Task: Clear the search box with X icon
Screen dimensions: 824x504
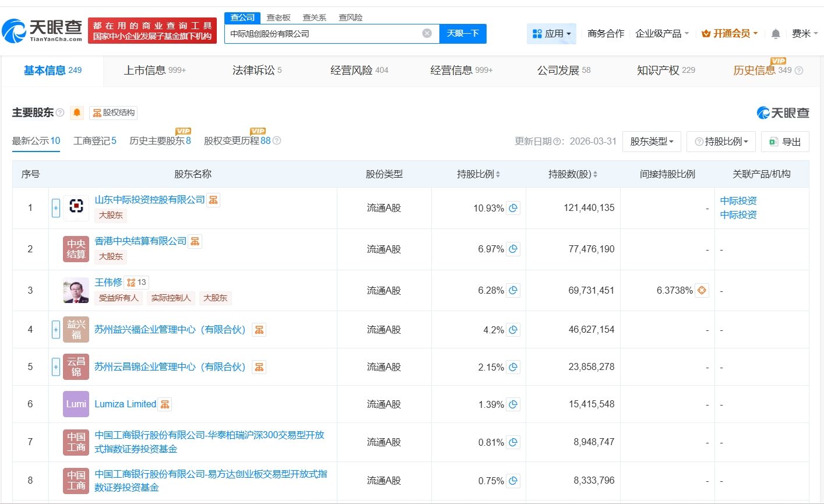Action: click(x=427, y=34)
